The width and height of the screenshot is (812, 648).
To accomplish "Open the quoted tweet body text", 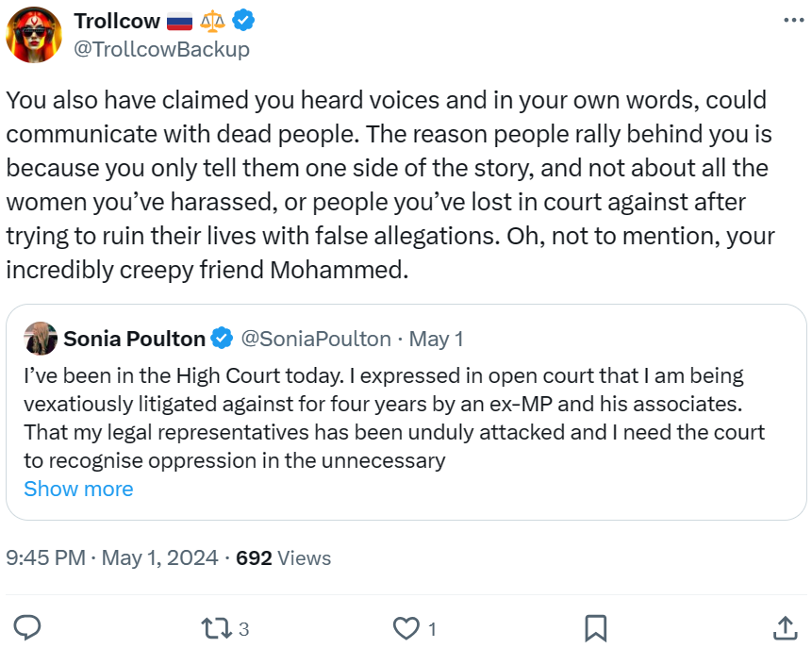I will (x=396, y=418).
